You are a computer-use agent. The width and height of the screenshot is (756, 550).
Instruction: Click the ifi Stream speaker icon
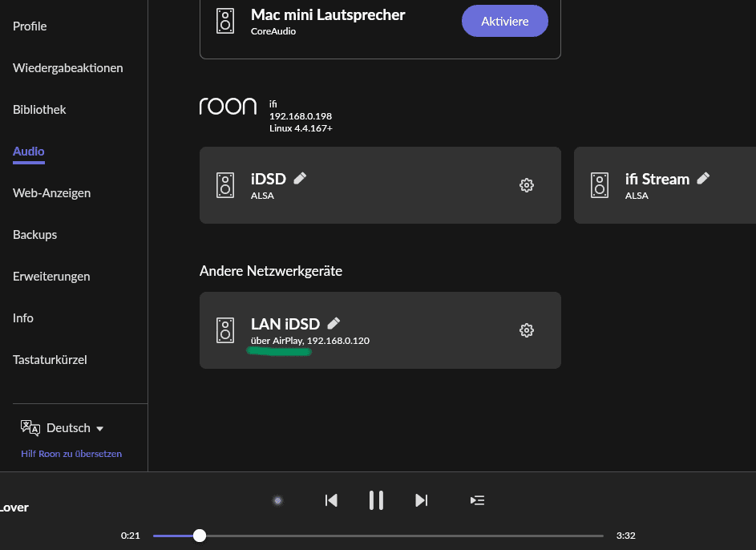[600, 185]
